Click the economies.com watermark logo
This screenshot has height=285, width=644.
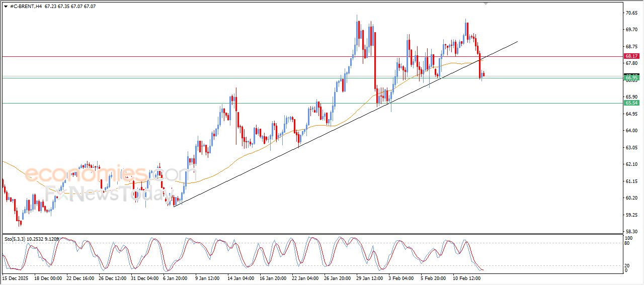click(103, 174)
